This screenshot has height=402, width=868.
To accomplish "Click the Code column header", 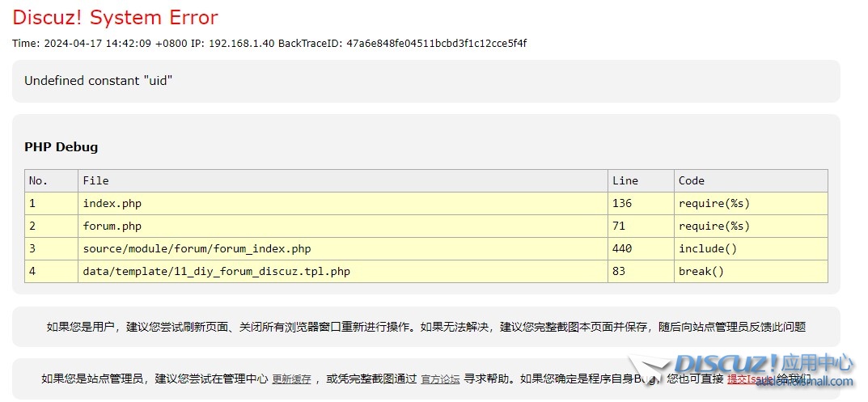I will [x=692, y=180].
